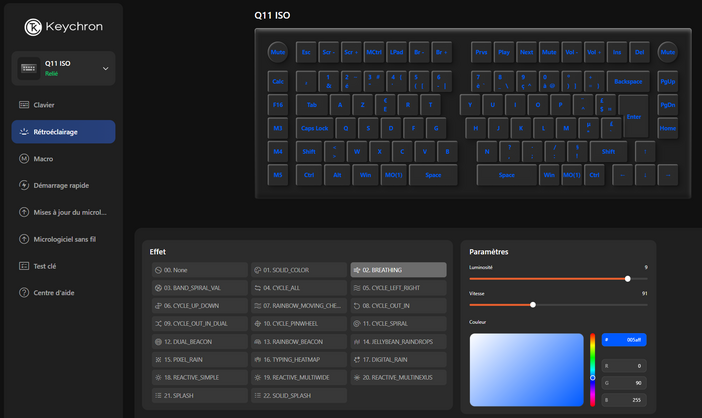Viewport: 702px width, 418px height.
Task: Select the Rétroéclairage menu item
Action: click(x=63, y=132)
